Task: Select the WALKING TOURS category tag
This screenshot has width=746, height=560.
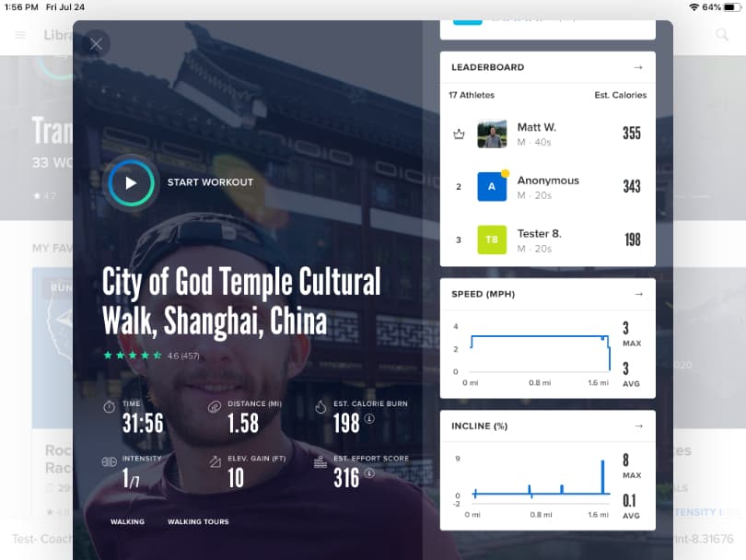Action: (197, 521)
